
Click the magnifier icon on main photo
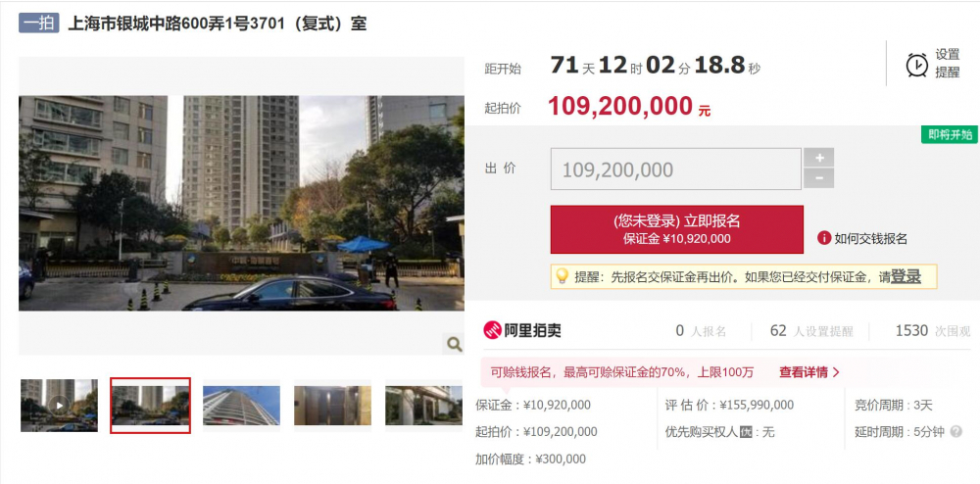point(454,344)
